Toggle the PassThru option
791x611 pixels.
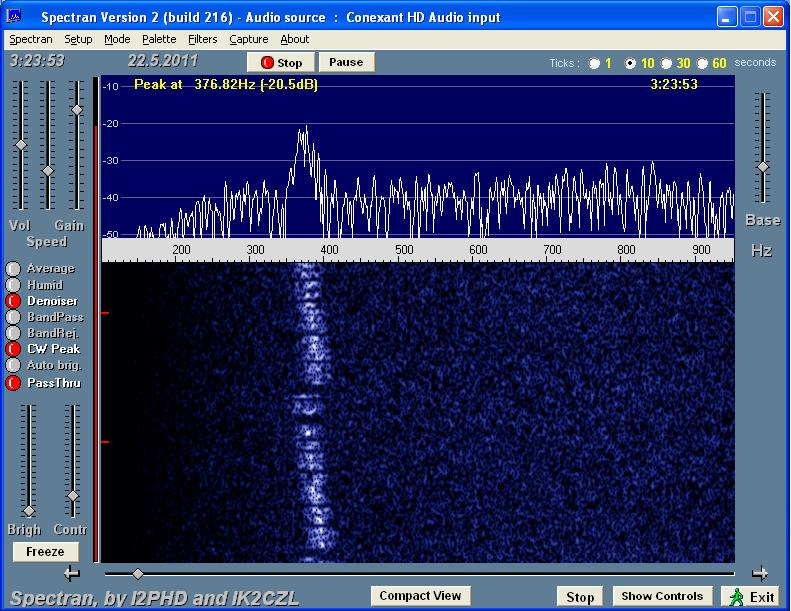13,383
